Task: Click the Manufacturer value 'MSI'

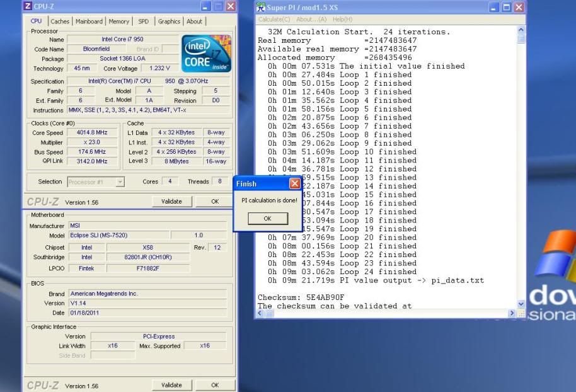Action: [147, 226]
